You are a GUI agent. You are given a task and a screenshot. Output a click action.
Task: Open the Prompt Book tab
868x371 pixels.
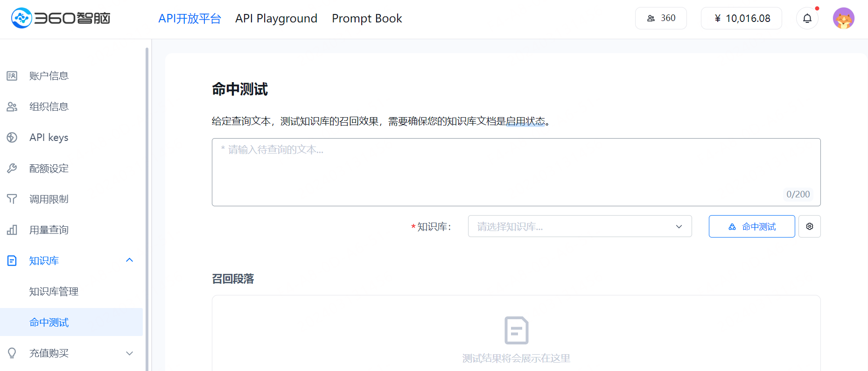(x=367, y=18)
